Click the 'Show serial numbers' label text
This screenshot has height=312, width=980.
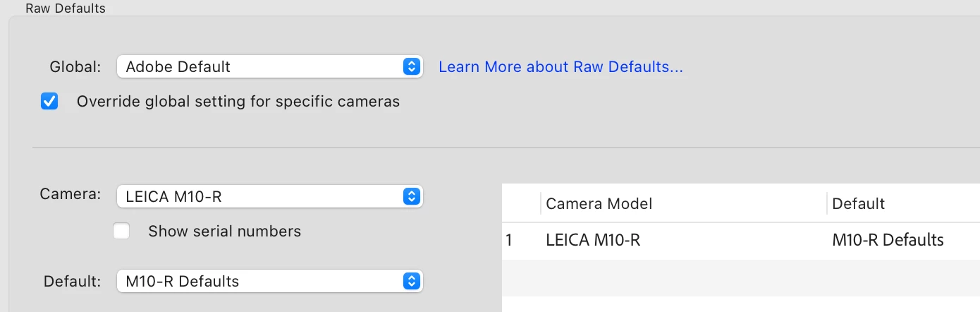224,231
